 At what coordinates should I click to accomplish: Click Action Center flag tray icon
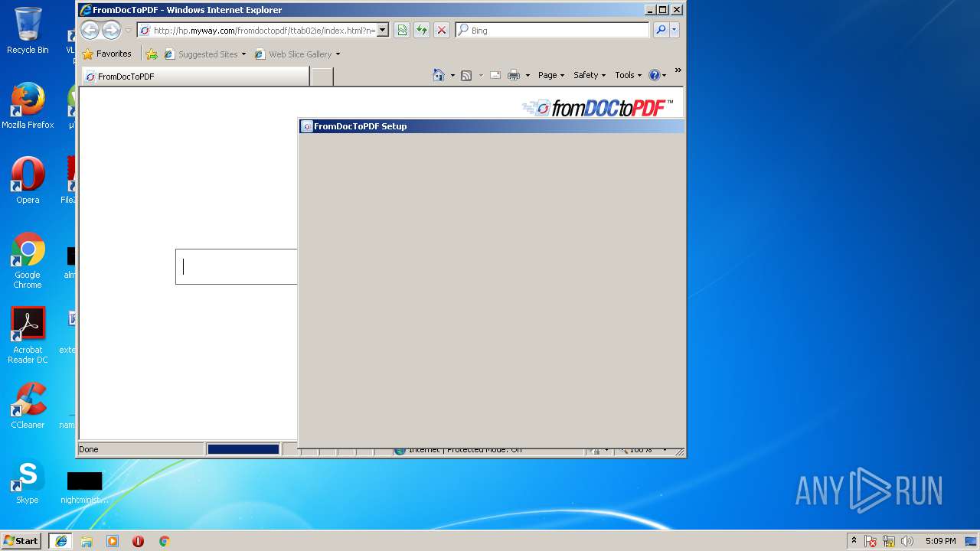coord(871,541)
